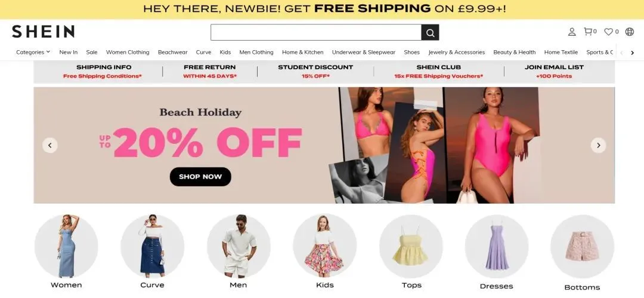Open the user account icon
This screenshot has width=644, height=298.
[572, 32]
